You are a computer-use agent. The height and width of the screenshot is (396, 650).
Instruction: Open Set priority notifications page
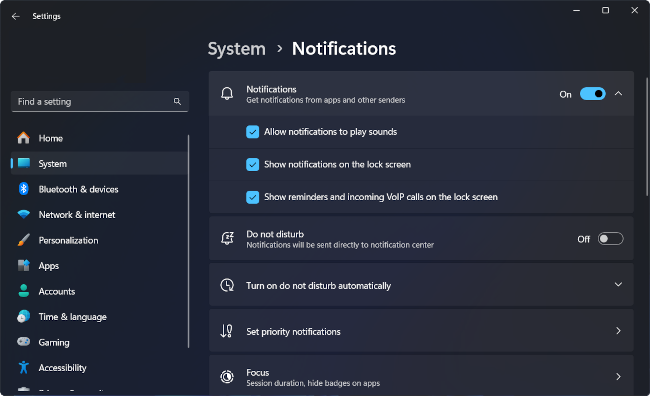[421, 331]
